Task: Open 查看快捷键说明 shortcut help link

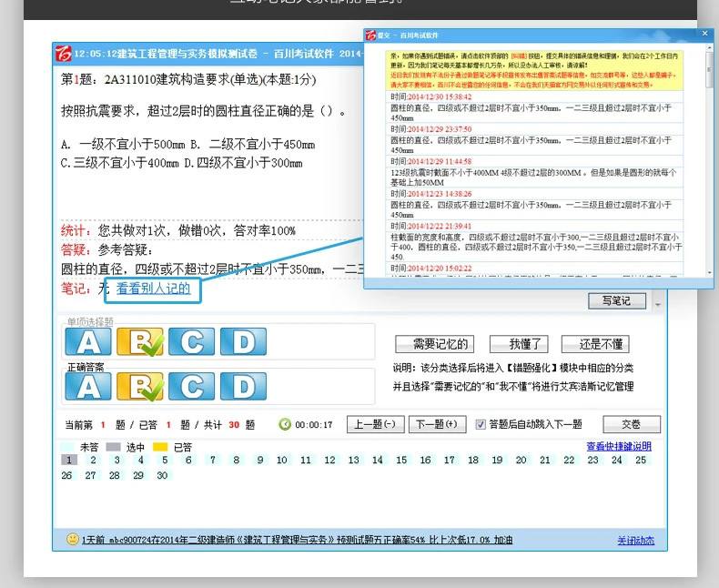Action: coord(619,446)
